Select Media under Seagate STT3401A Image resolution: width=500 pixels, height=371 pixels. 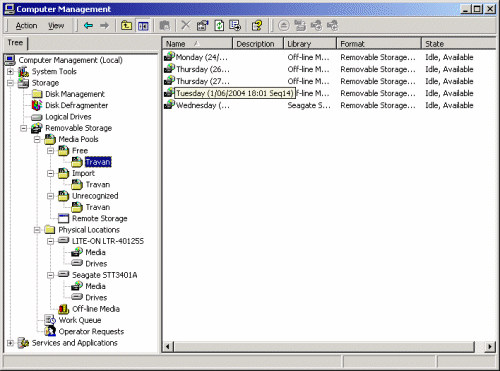click(x=95, y=286)
